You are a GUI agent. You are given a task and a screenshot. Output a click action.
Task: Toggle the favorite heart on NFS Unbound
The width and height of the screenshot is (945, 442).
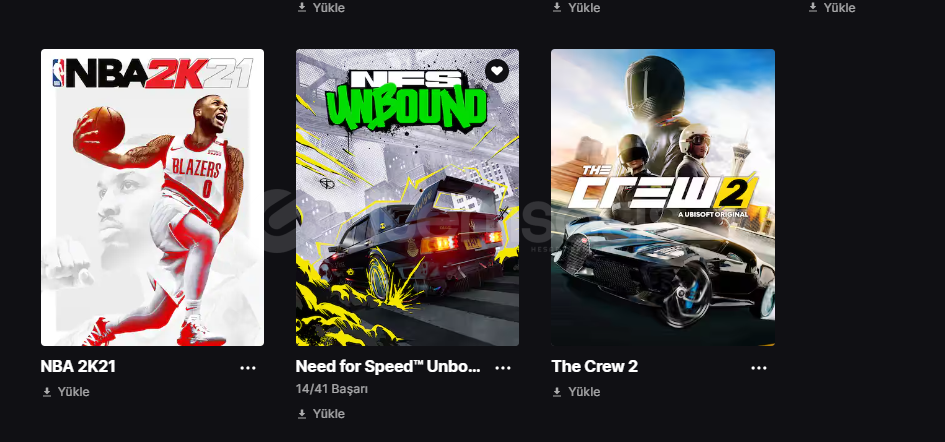click(497, 71)
